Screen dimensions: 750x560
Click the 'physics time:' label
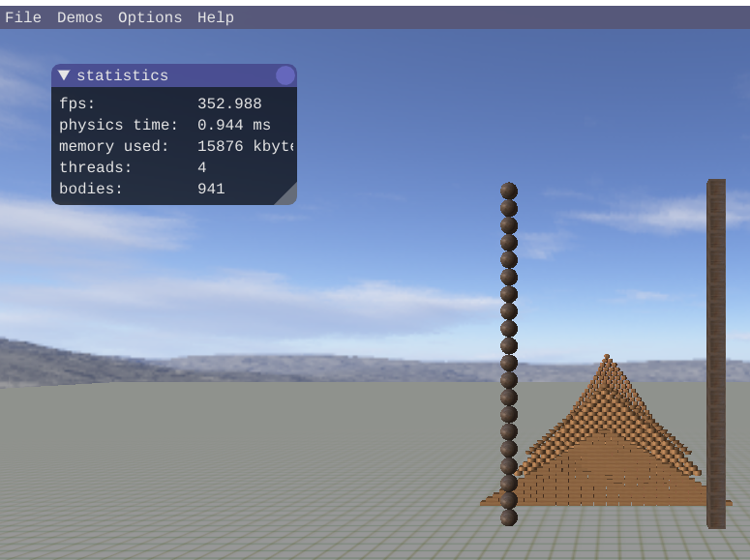pyautogui.click(x=118, y=125)
